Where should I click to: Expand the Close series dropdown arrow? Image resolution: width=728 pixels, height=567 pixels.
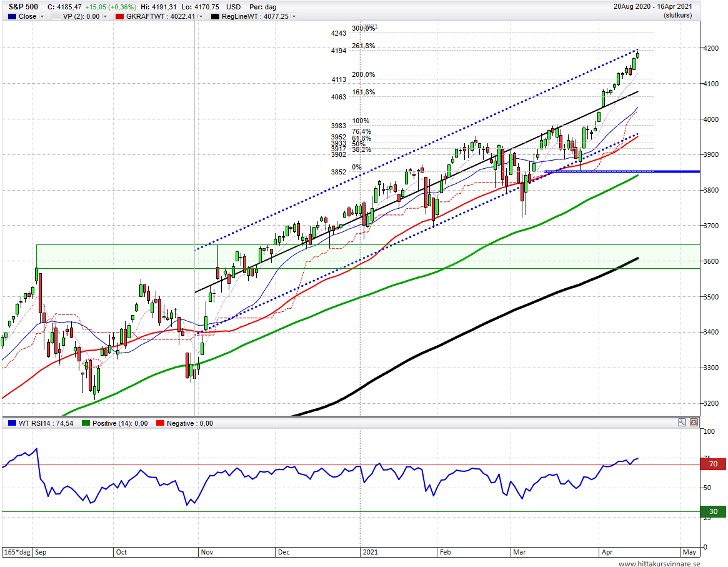tap(41, 16)
